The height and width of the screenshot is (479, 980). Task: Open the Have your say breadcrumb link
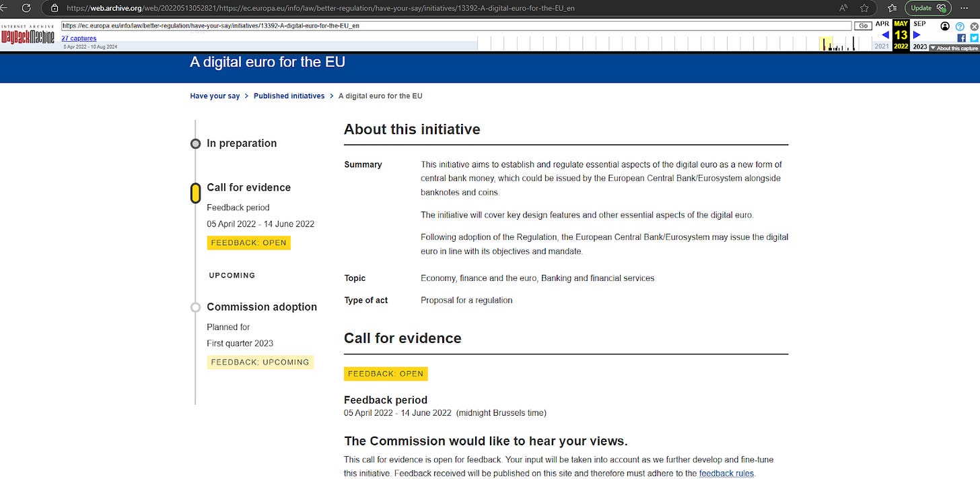pyautogui.click(x=215, y=96)
